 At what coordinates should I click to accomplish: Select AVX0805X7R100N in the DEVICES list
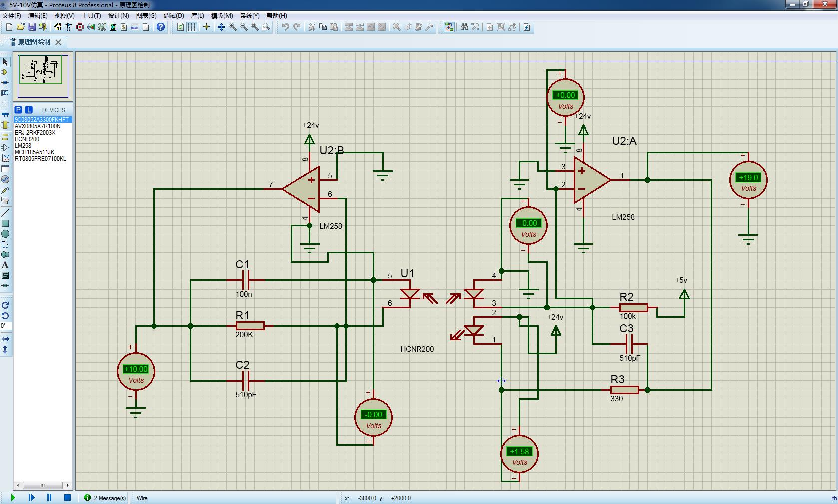point(43,126)
